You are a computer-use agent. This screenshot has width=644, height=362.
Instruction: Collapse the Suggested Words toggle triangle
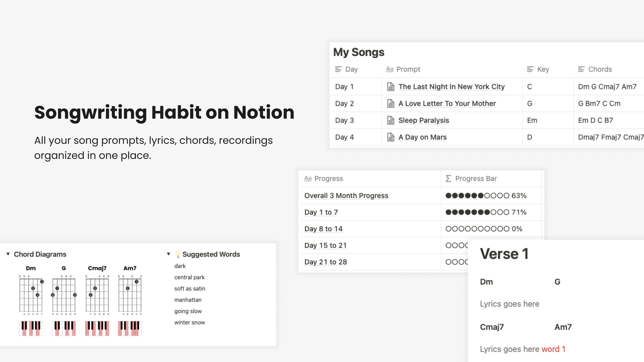pyautogui.click(x=169, y=254)
